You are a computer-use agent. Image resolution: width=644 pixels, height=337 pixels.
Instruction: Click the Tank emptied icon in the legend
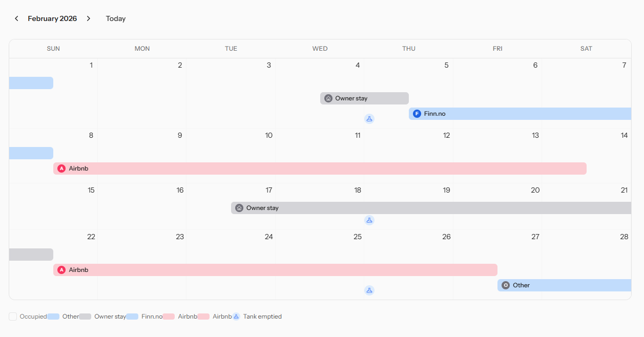pyautogui.click(x=236, y=317)
